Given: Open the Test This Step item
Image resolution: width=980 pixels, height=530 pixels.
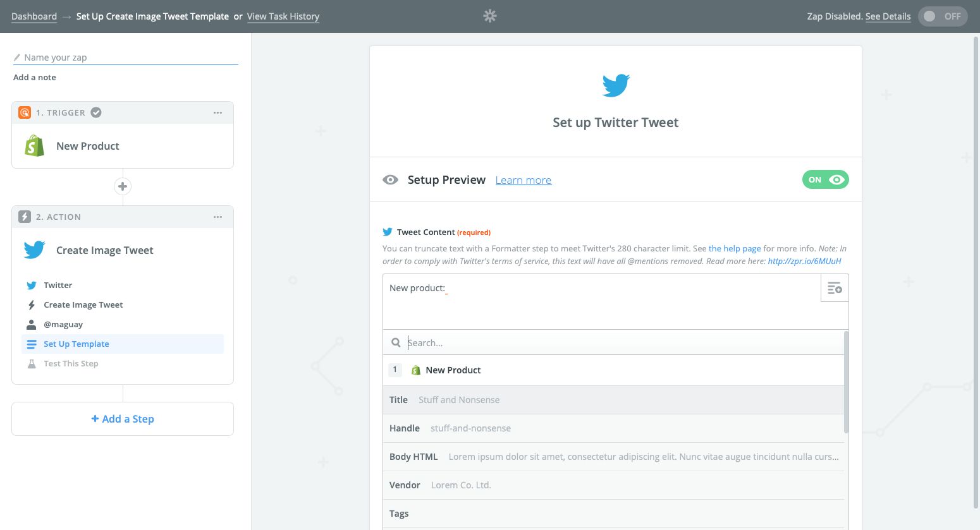Looking at the screenshot, I should coord(71,364).
